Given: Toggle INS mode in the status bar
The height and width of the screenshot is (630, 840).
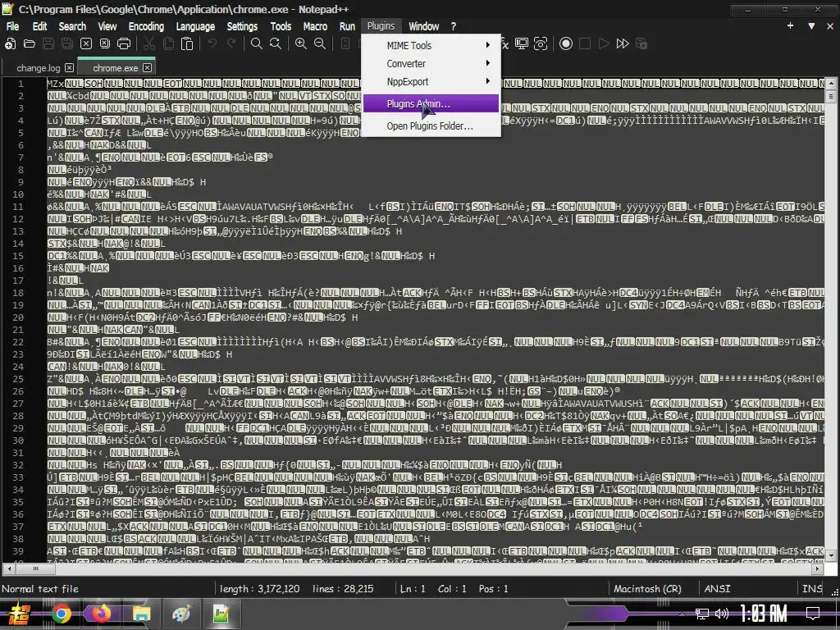Looking at the screenshot, I should click(811, 589).
